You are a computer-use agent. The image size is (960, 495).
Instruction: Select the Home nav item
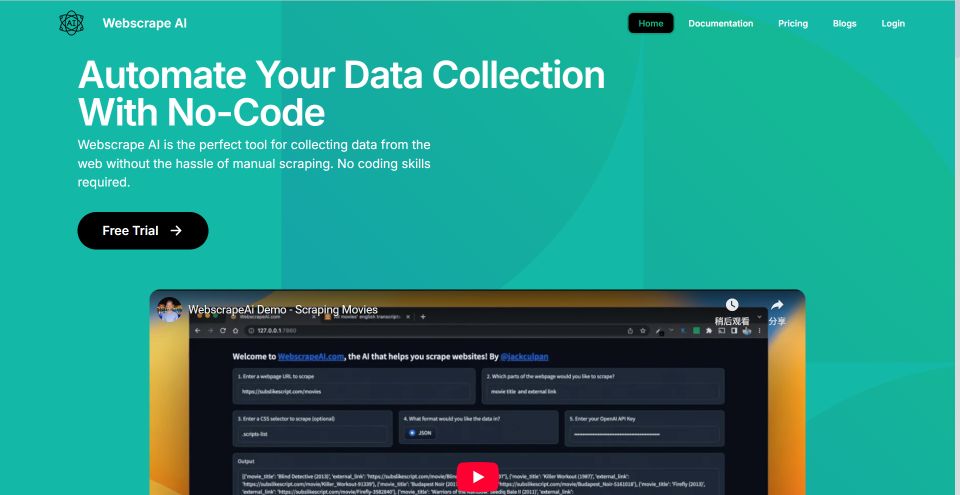click(651, 23)
